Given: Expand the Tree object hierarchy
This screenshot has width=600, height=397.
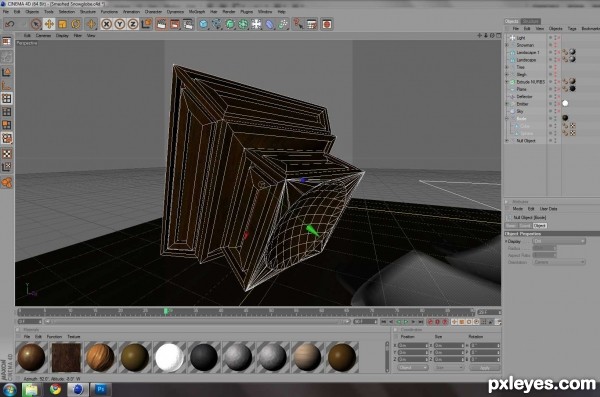Looking at the screenshot, I should [x=507, y=67].
